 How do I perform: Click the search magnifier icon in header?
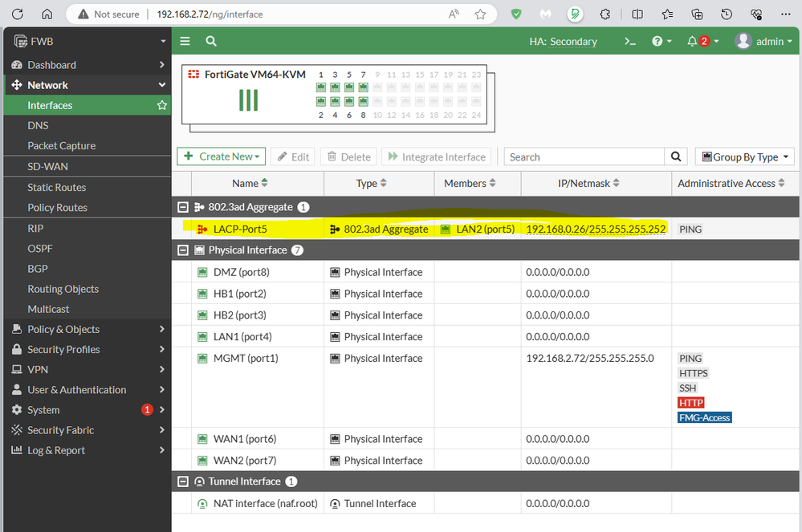pyautogui.click(x=210, y=41)
